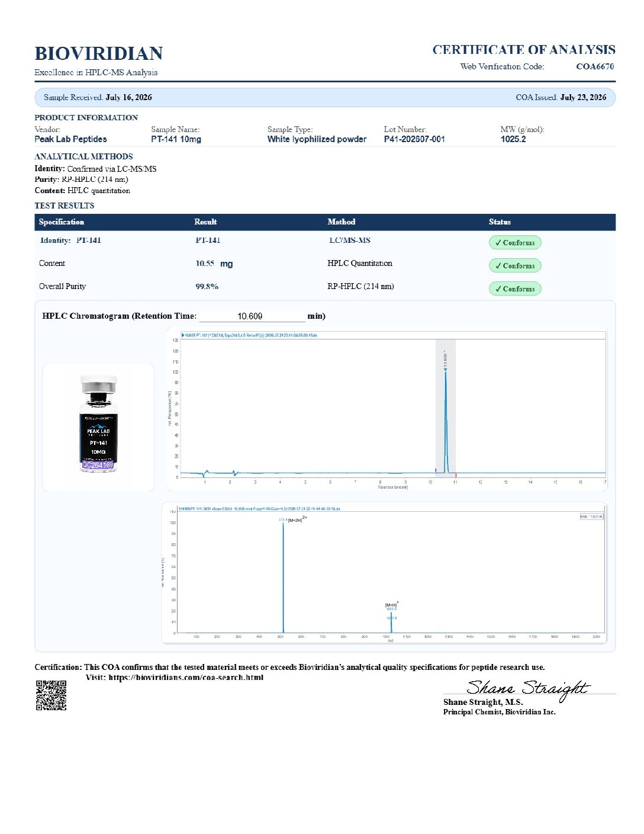Click the TEST RESULTS heading
This screenshot has height=834, width=644.
pos(64,206)
